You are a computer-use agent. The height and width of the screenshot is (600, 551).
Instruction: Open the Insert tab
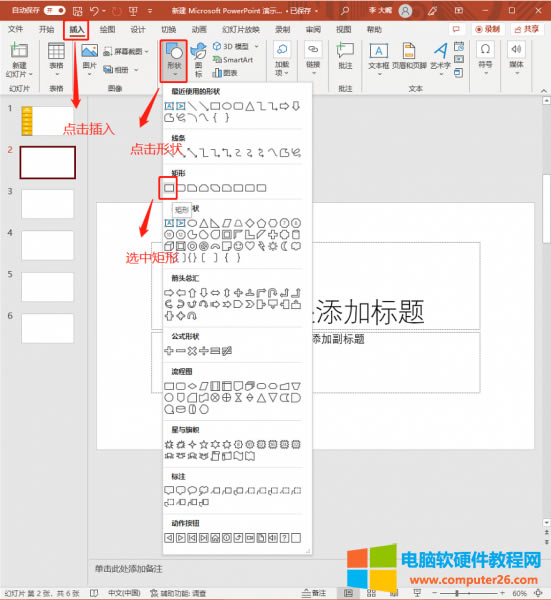76,29
